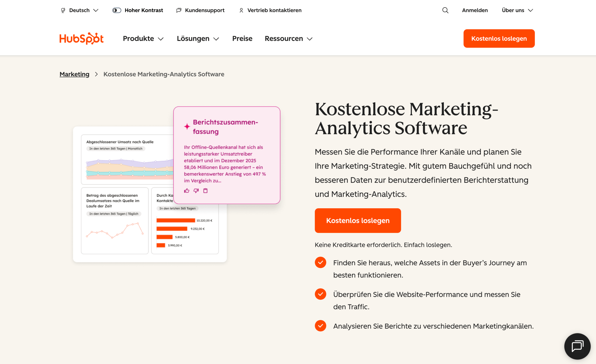Select Preise in the navigation bar

coord(242,38)
